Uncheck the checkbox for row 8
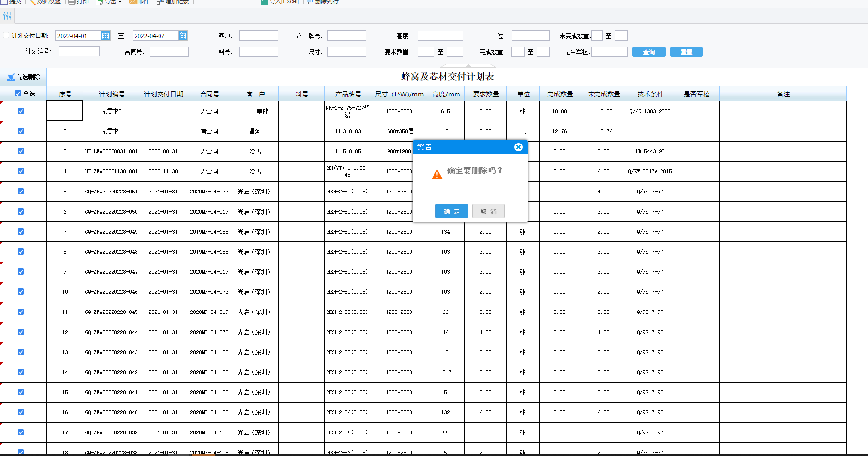Screen dimensions: 868x456 click(x=21, y=252)
